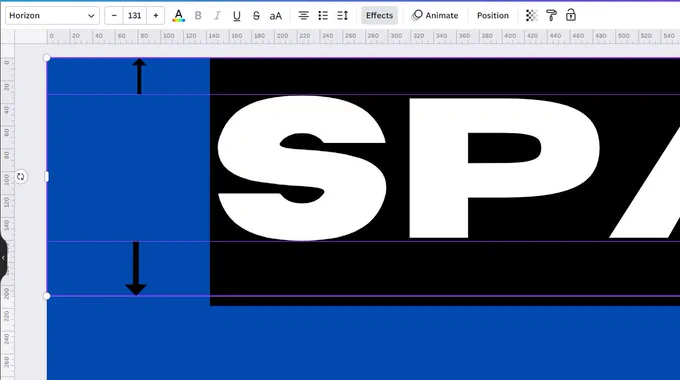Click the font size field showing 131
Viewport: 680px width, 380px height.
(134, 16)
